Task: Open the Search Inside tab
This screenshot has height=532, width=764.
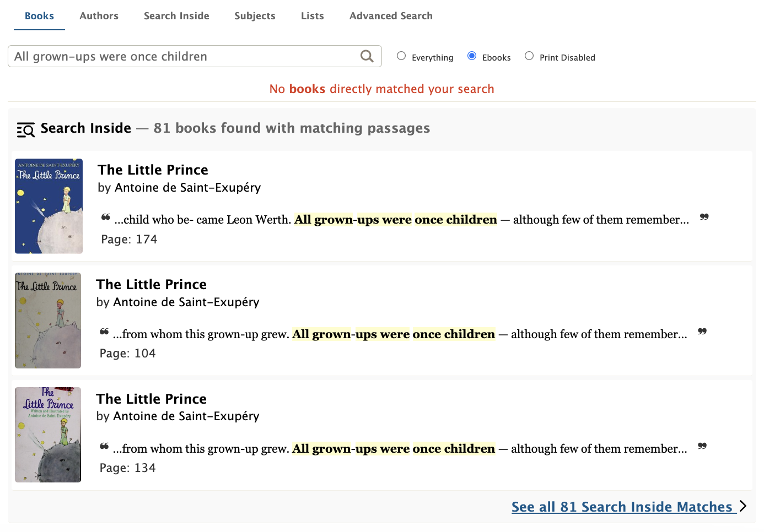Action: click(x=176, y=16)
